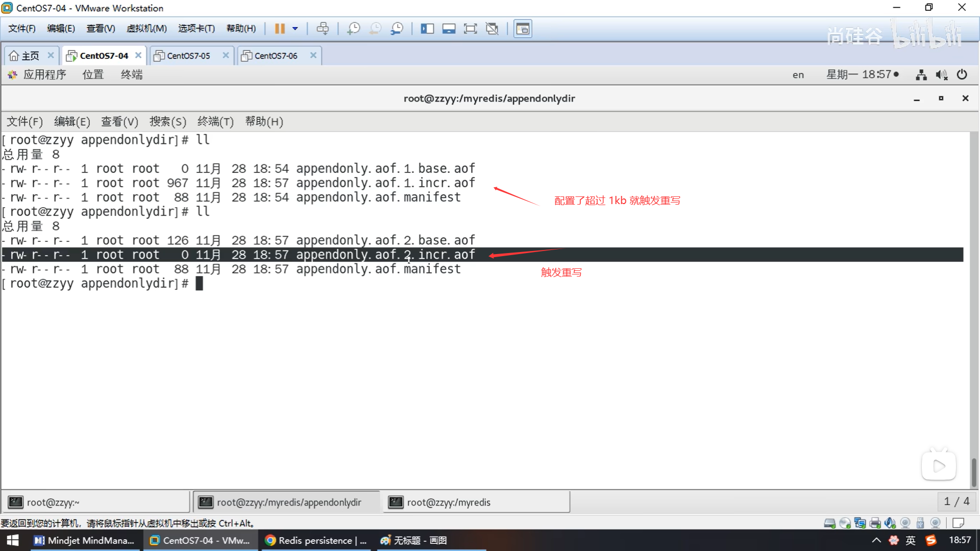The image size is (980, 551).
Task: Enter full screen mode
Action: (470, 29)
